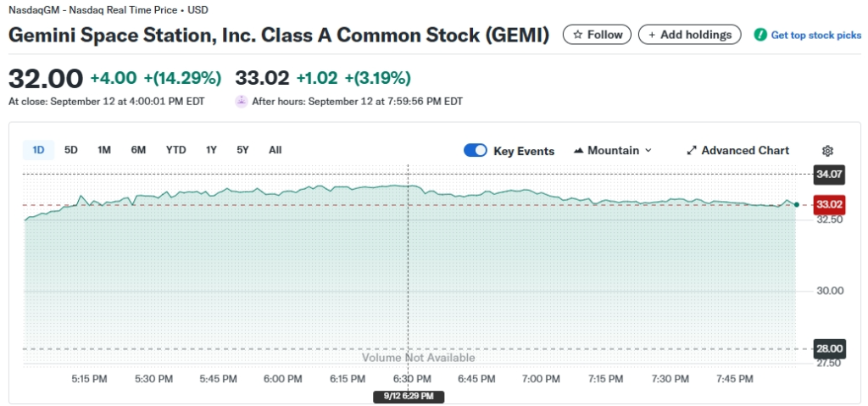This screenshot has height=406, width=868.
Task: Click the Advanced Chart link
Action: click(744, 151)
